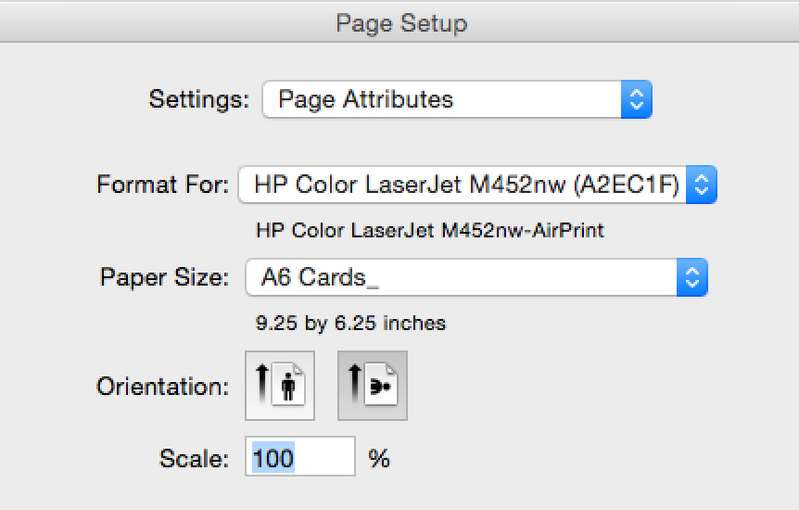Click the 'Format For:' label
The height and width of the screenshot is (510, 799).
[163, 184]
